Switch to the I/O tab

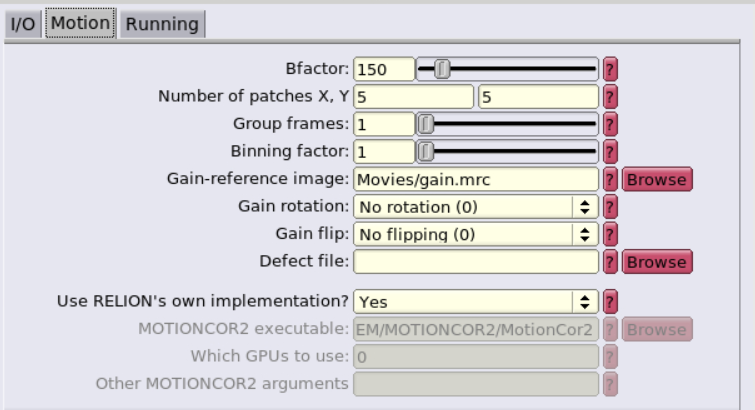click(23, 24)
